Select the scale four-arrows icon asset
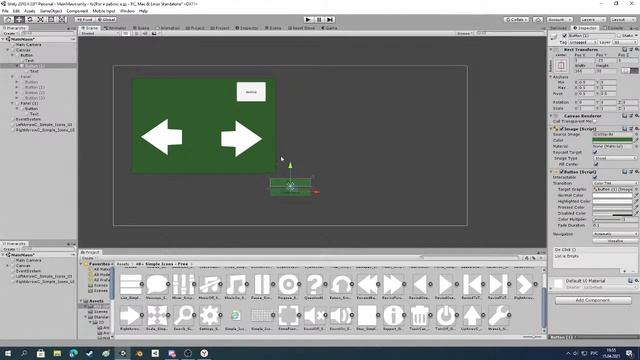Image resolution: width=640 pixels, height=360 pixels. (x=157, y=315)
